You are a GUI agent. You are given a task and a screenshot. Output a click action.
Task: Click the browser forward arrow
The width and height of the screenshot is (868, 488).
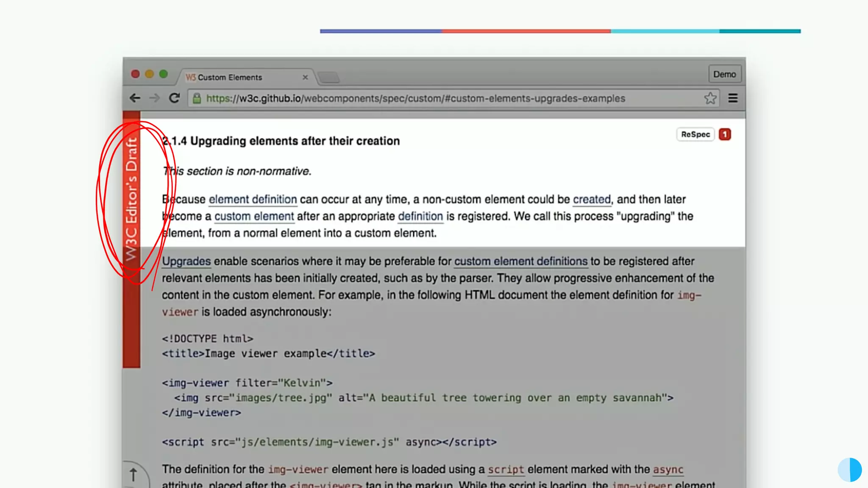pyautogui.click(x=155, y=98)
